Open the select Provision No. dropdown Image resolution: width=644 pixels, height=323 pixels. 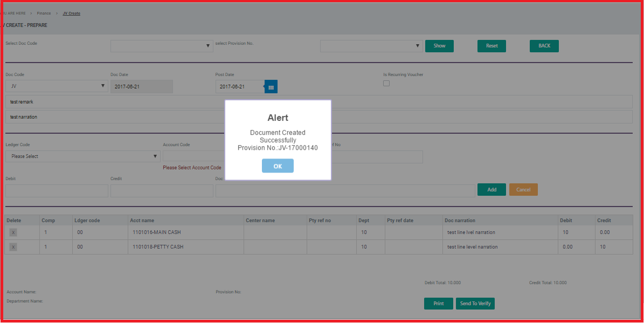371,46
